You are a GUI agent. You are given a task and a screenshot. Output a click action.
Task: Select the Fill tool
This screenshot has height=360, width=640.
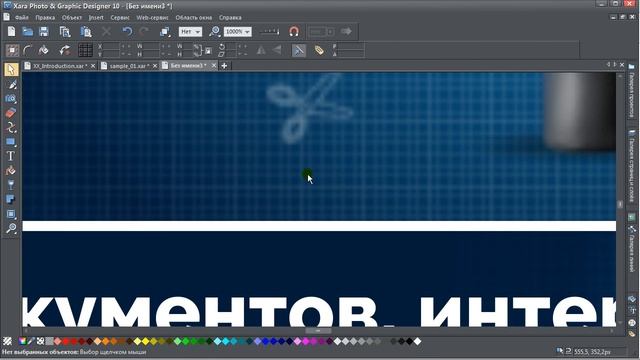(11, 170)
